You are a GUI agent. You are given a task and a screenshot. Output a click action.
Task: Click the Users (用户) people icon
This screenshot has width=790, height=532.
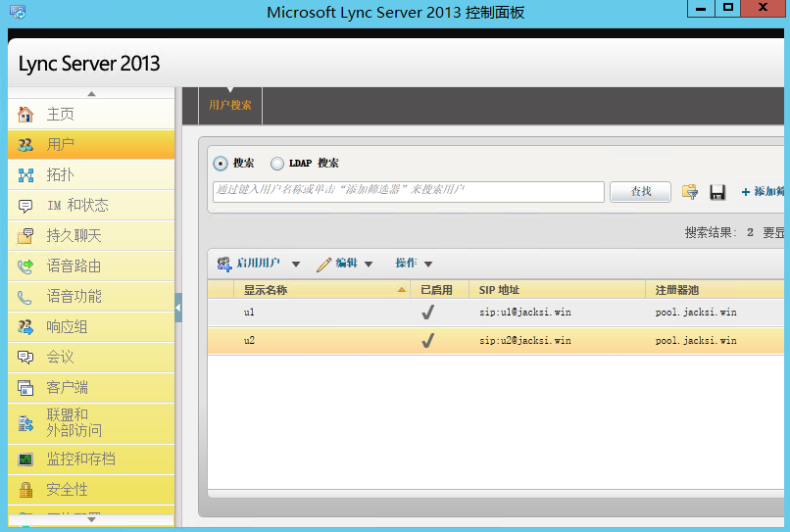tap(25, 145)
